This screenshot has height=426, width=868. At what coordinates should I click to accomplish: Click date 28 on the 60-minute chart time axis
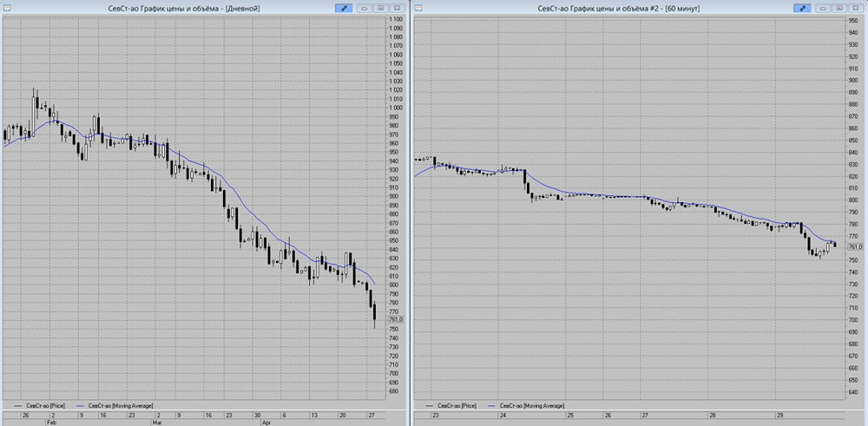713,415
